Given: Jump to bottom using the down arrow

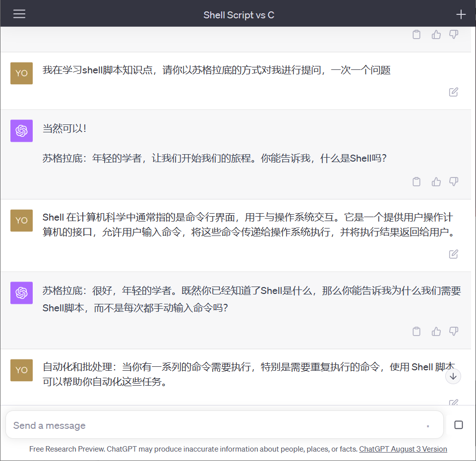Looking at the screenshot, I should [x=453, y=376].
